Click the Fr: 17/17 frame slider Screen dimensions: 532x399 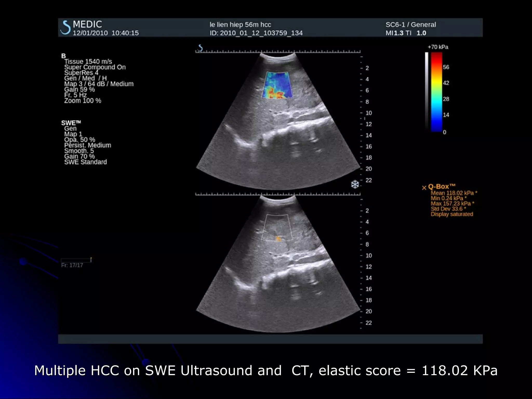pos(76,260)
